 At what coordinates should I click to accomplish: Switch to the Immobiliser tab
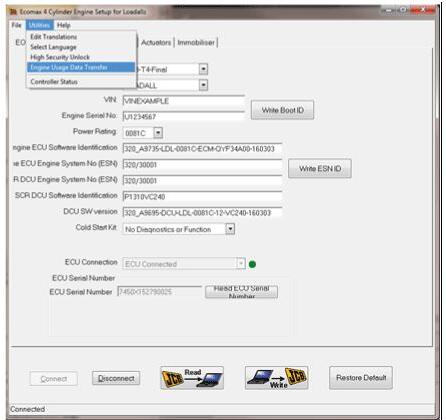[x=196, y=43]
